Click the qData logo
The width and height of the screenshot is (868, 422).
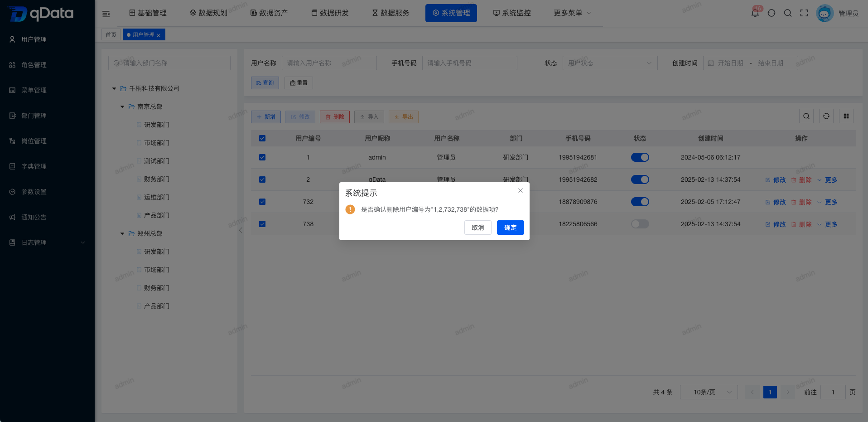click(x=41, y=14)
